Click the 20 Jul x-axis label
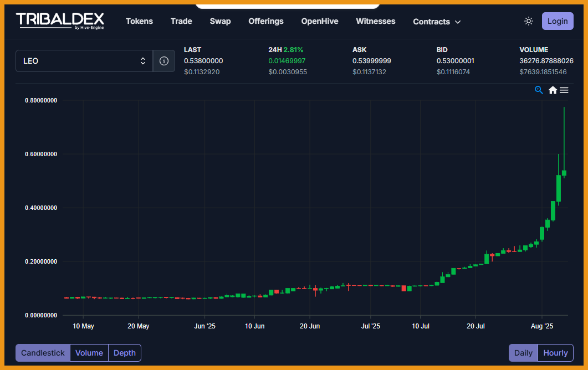 475,326
